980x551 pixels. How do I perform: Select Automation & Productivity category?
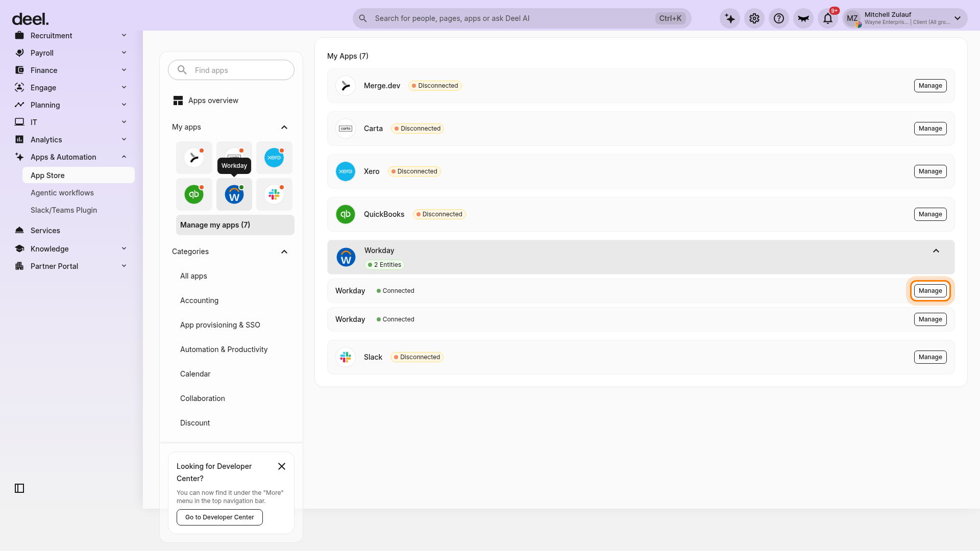point(224,349)
